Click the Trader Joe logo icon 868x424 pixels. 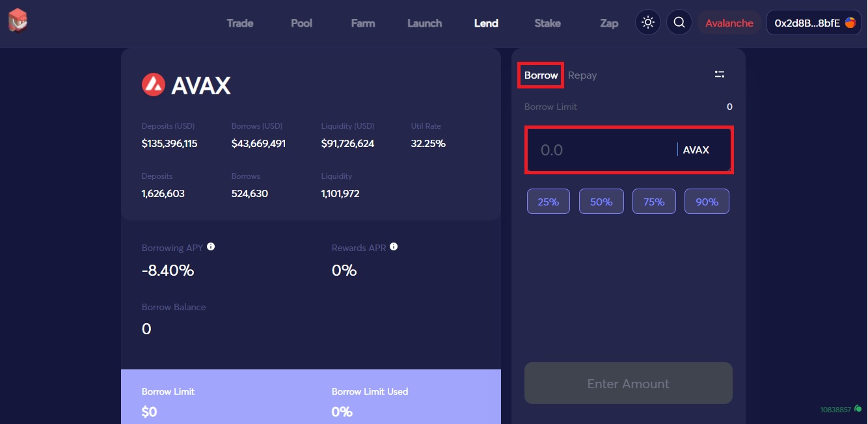(x=18, y=21)
